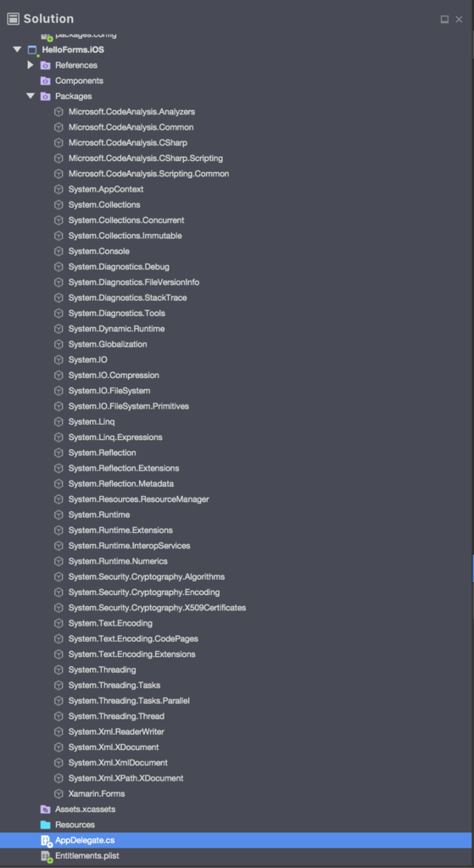Select the System.Security.Cryptography.Encoding package

coord(144,593)
